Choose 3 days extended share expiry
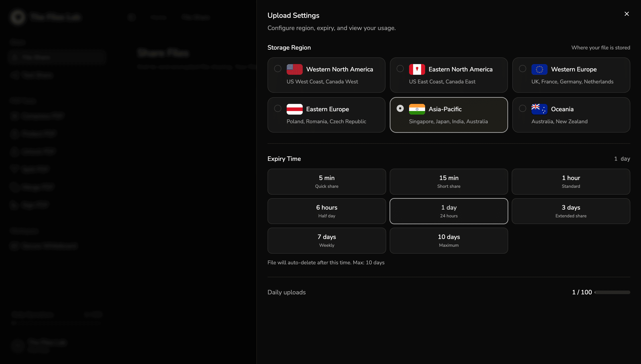 tap(571, 211)
